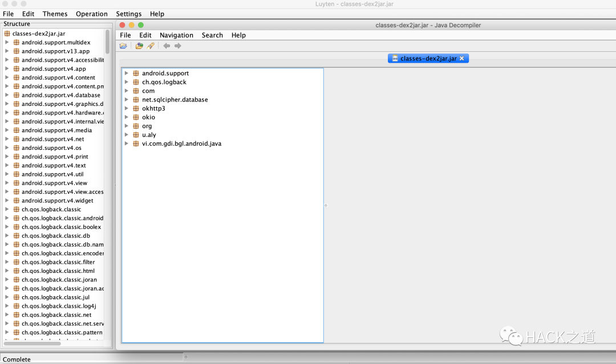Select ch.qos.logback.classic.pattern in Luyten tree
The image size is (616, 364).
click(x=62, y=332)
